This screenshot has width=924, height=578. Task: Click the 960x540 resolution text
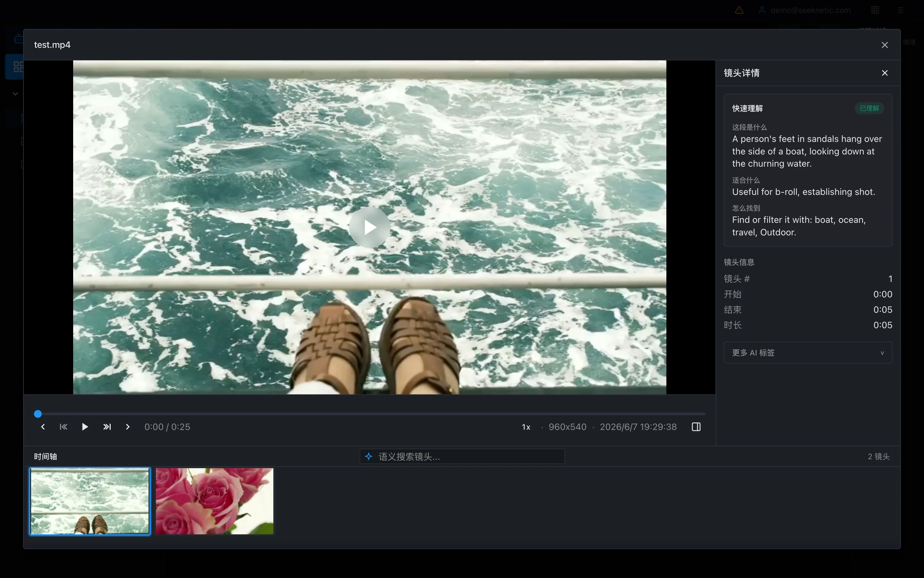(x=567, y=427)
